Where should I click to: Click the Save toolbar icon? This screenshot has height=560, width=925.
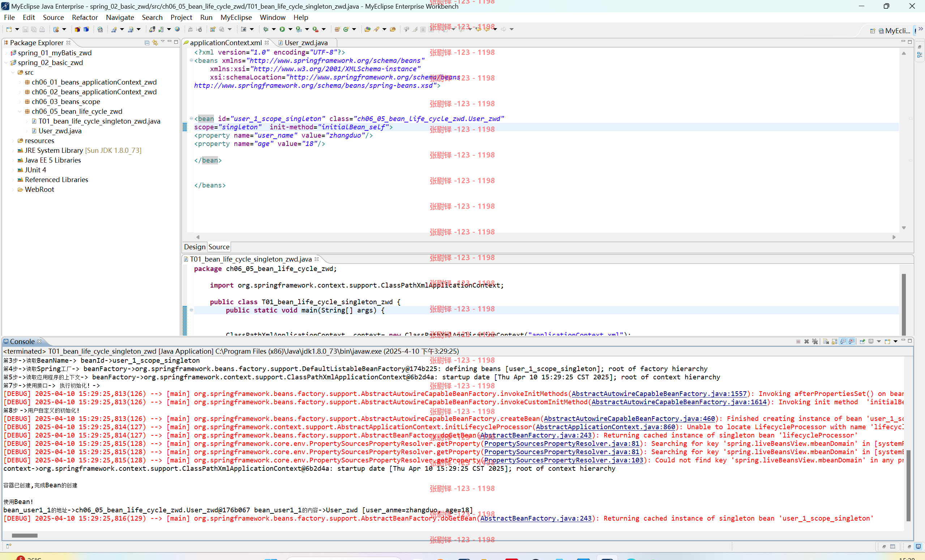[25, 29]
